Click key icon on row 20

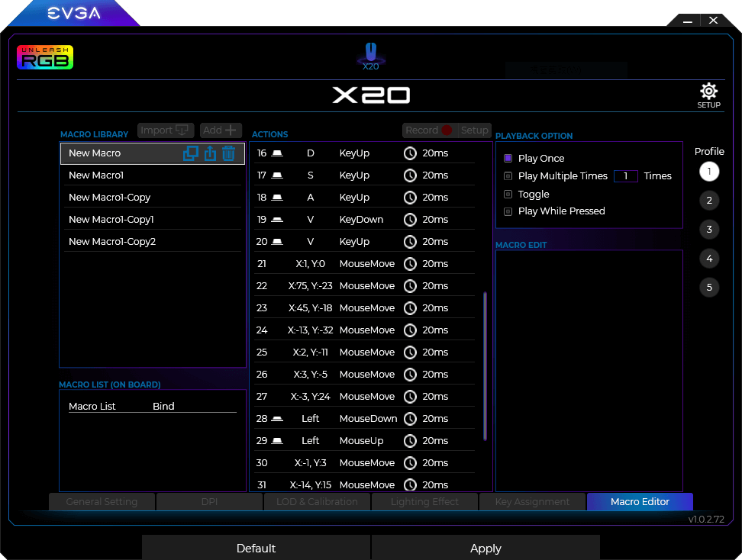(x=277, y=242)
